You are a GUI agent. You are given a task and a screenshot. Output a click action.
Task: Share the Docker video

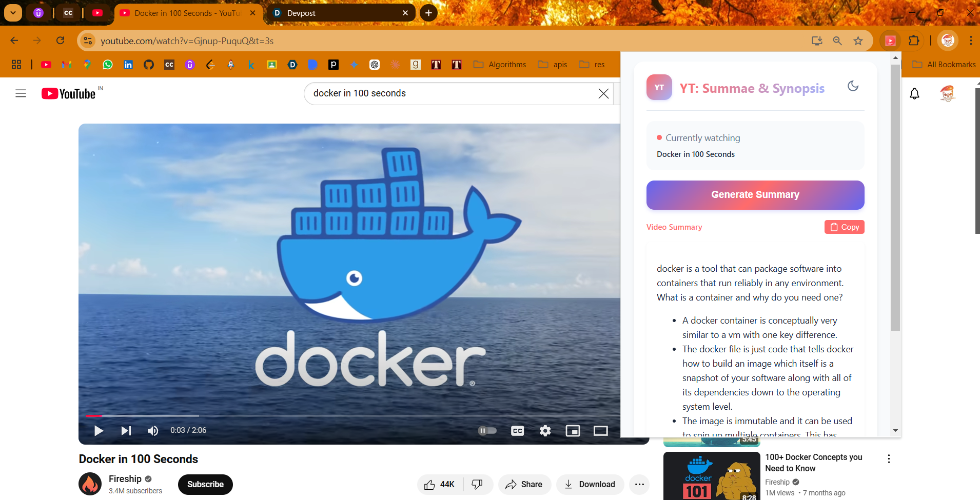(524, 485)
